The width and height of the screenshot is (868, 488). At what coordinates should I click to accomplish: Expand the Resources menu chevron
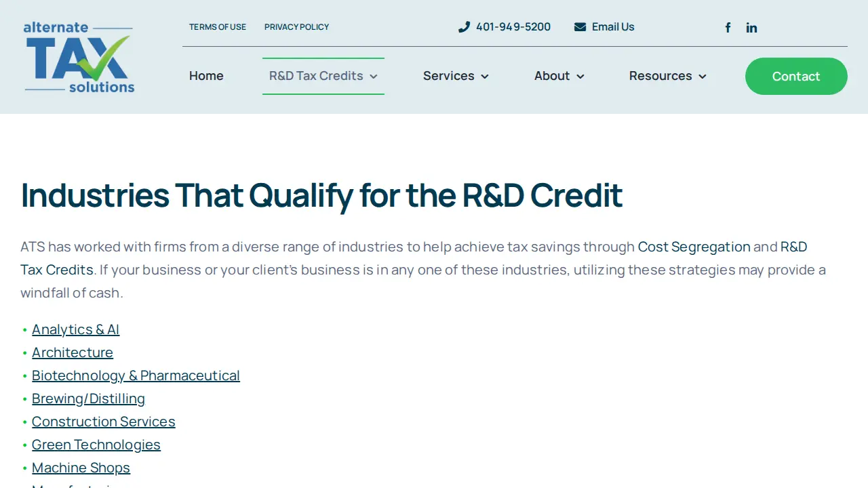click(x=703, y=77)
